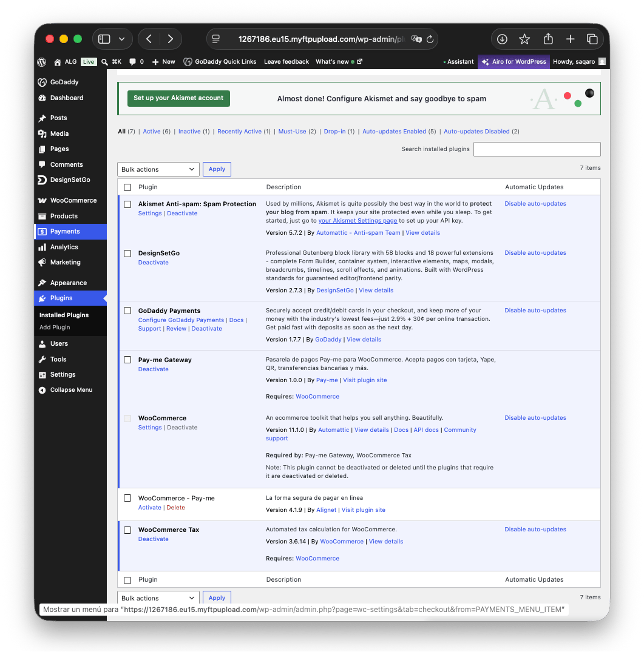The height and width of the screenshot is (666, 644).
Task: Open the top Bulk actions dropdown
Action: 158,169
